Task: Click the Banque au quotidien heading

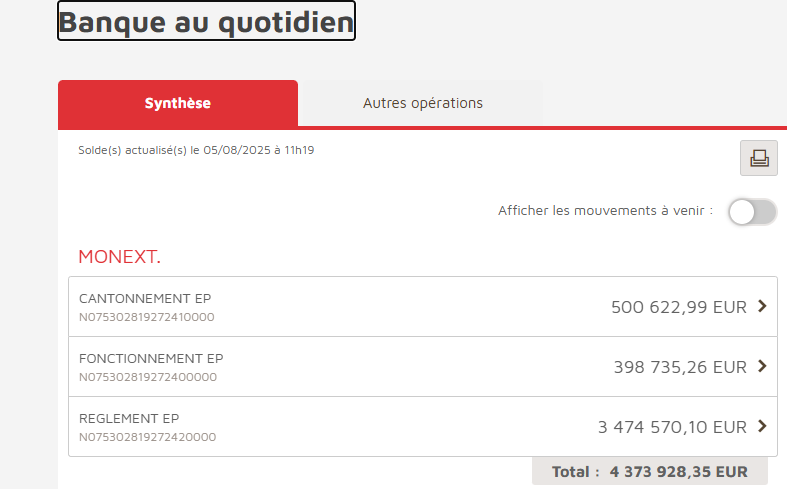Action: [206, 21]
